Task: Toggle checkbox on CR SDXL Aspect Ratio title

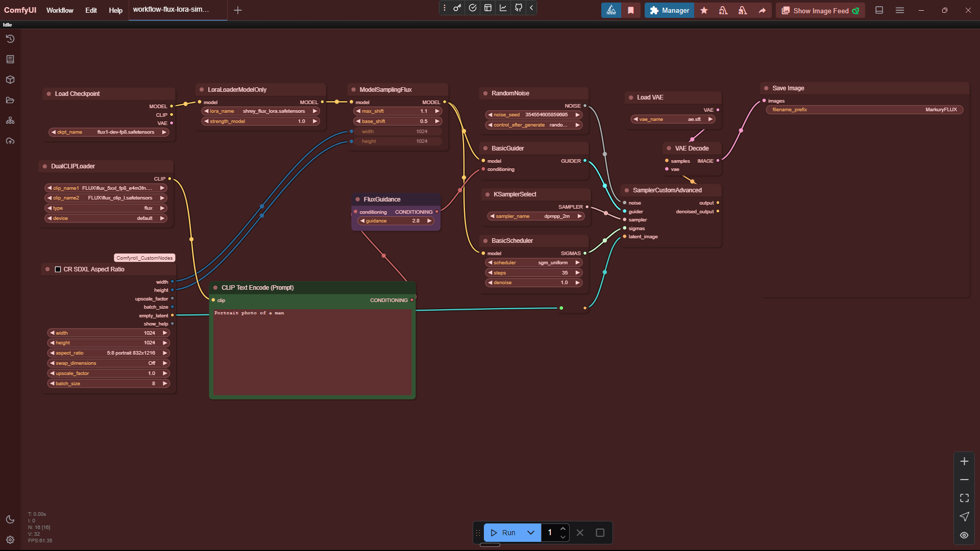Action: coord(58,269)
